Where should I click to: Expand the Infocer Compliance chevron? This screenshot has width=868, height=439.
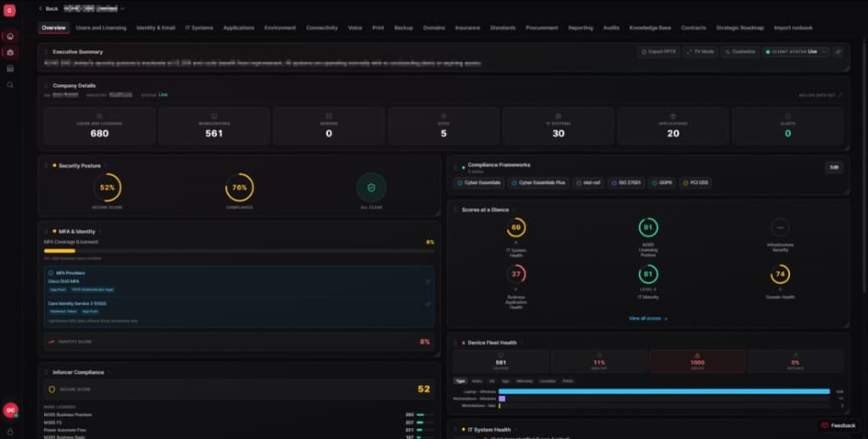click(109, 373)
